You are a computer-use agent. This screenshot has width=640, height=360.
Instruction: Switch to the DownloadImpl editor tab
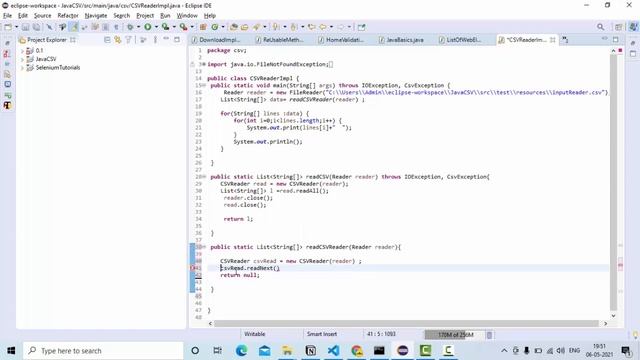coord(220,40)
